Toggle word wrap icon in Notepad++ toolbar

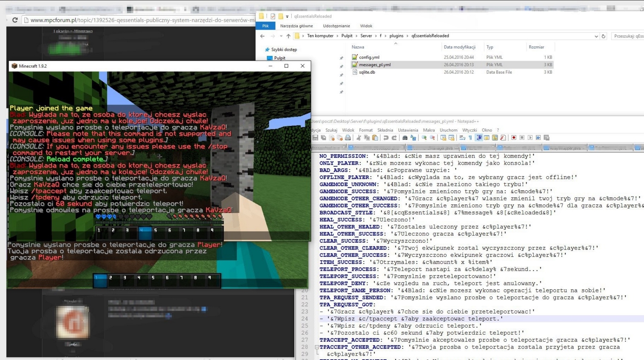[x=462, y=138]
